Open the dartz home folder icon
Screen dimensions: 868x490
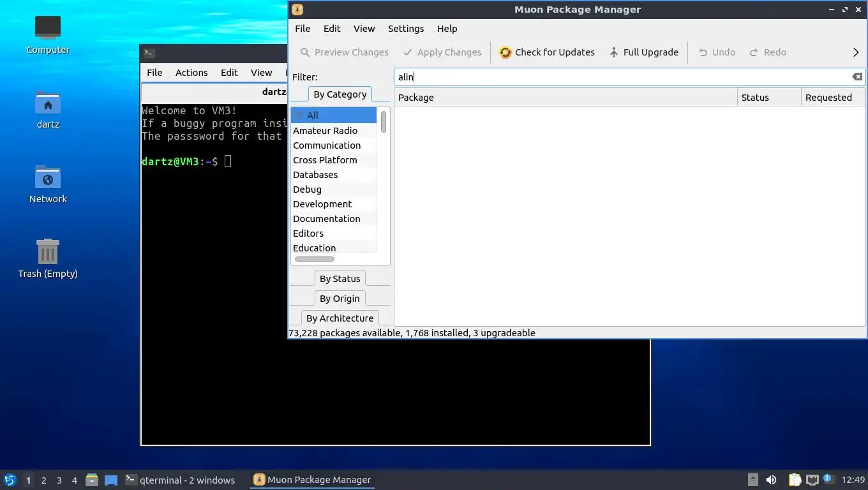pos(48,110)
